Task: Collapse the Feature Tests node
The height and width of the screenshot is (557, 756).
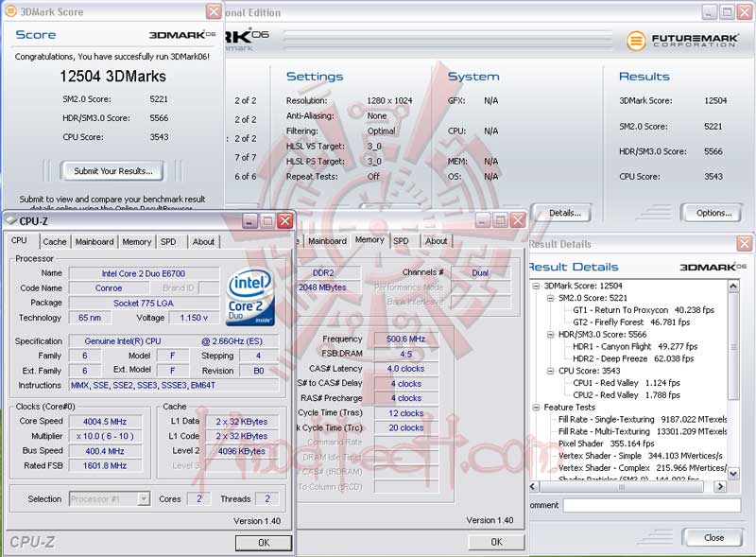Action: click(536, 407)
